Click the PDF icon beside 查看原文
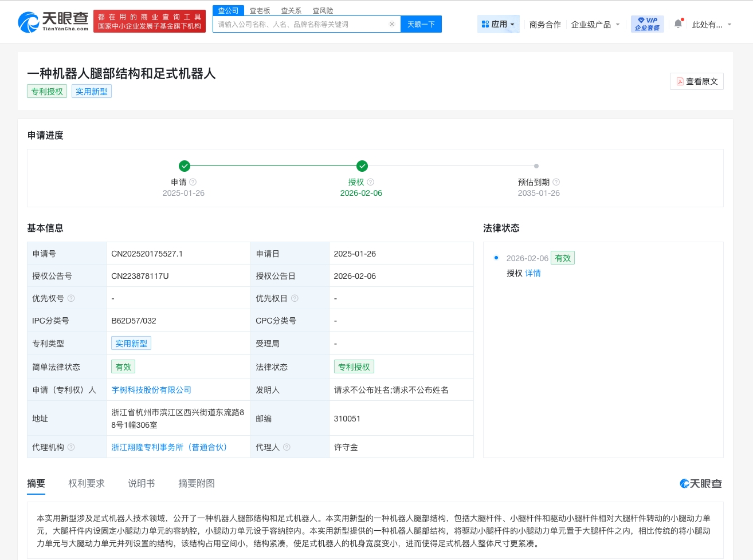 click(x=680, y=81)
